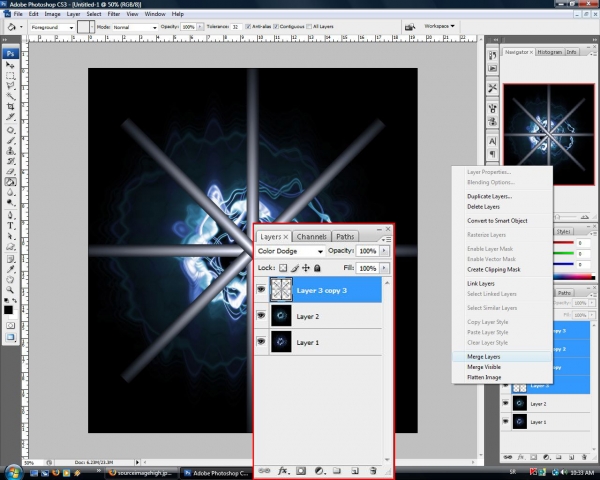
Task: Toggle the Contiguous checkbox
Action: coord(276,27)
